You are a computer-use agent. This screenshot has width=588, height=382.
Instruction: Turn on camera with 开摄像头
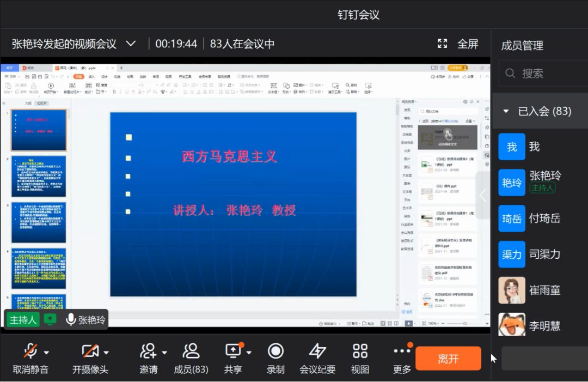(89, 350)
